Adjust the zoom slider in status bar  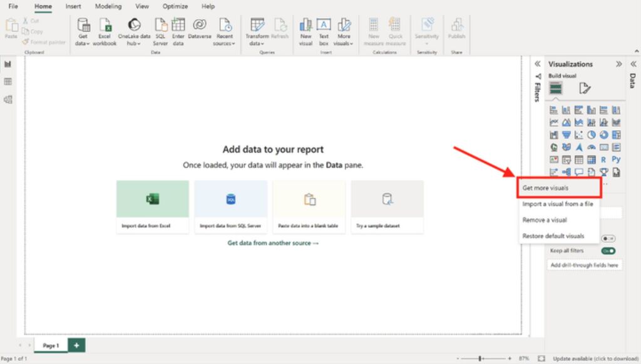click(480, 358)
